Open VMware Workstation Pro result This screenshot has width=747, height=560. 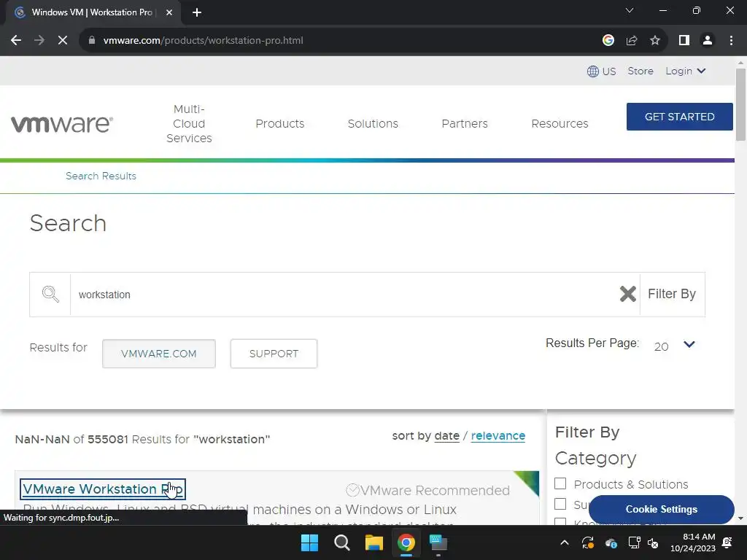[102, 489]
